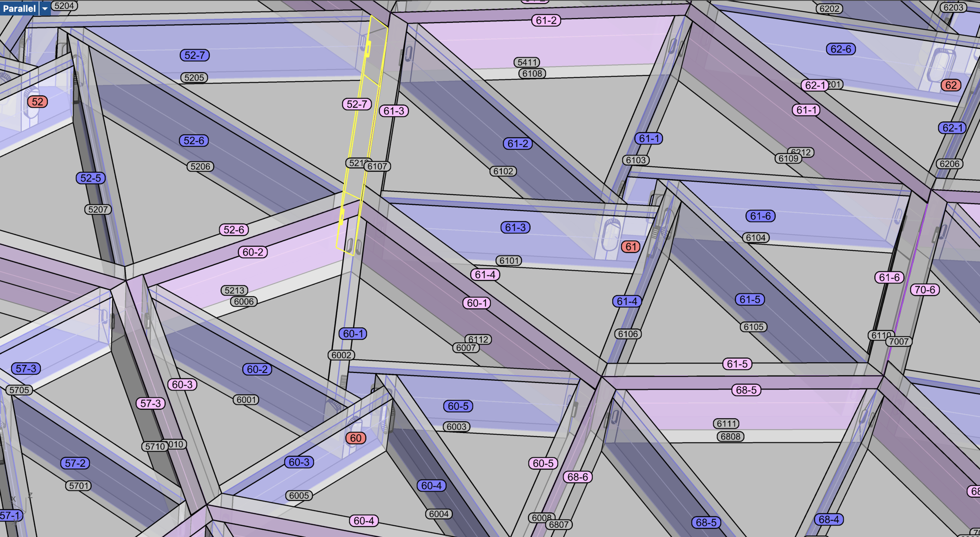Select the blue tag 60-5
The image size is (980, 537).
click(458, 406)
